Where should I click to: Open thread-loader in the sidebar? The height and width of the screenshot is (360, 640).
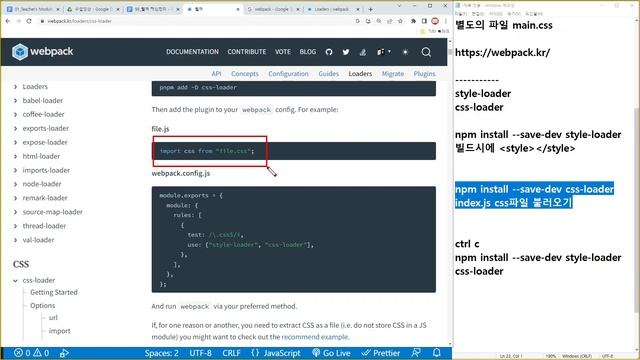[44, 226]
